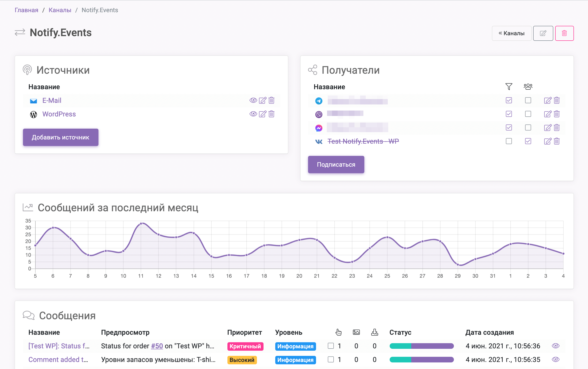Click the Приоритет column header
This screenshot has width=588, height=369.
[244, 332]
